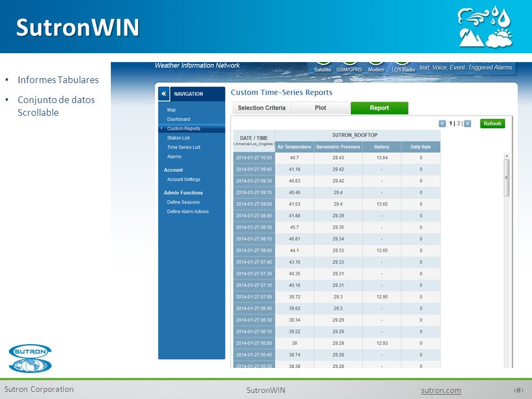Click the NAVIGATION panel title
This screenshot has height=399, width=532.
[188, 94]
